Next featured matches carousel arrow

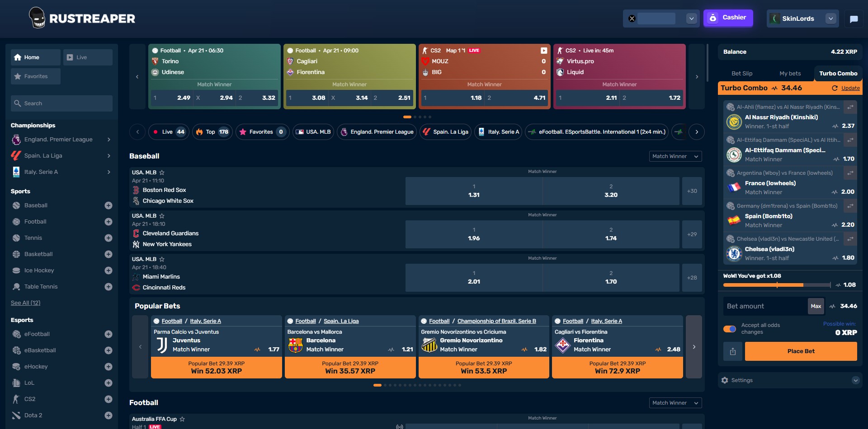697,77
